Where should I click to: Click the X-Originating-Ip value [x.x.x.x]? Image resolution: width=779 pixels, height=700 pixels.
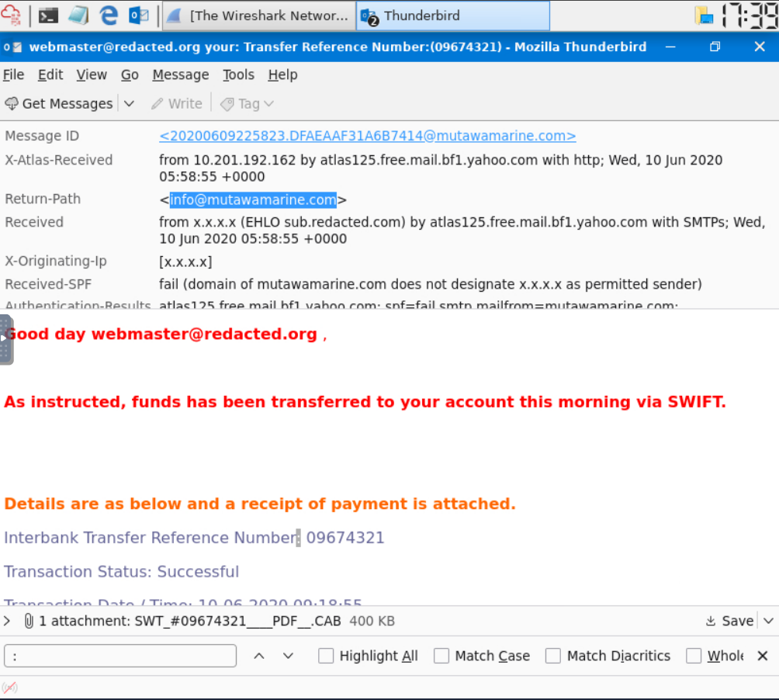(185, 262)
